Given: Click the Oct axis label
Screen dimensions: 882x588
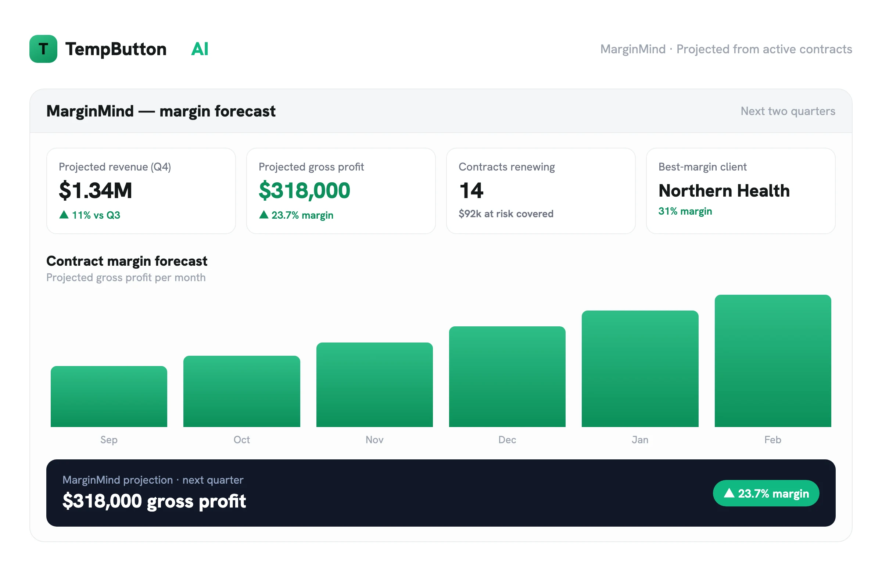Looking at the screenshot, I should pyautogui.click(x=241, y=440).
